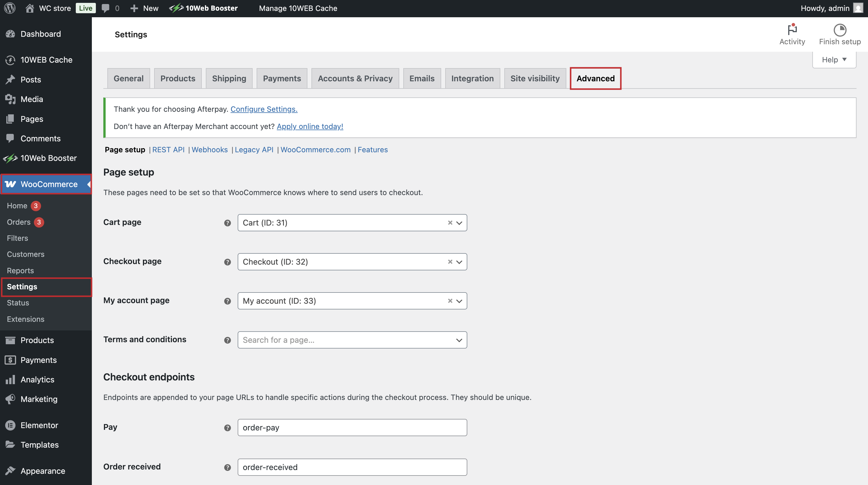The width and height of the screenshot is (868, 485).
Task: Clear the Checkout page selection with X
Action: tap(450, 262)
